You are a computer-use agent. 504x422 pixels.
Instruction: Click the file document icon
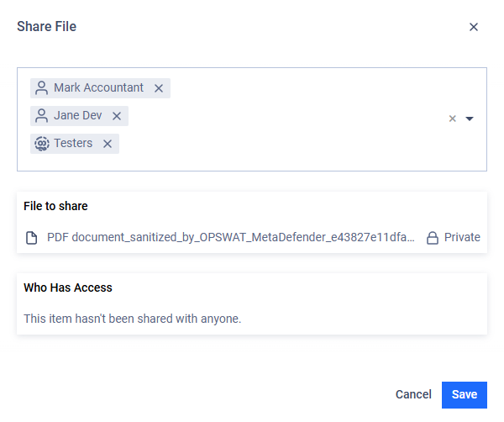coord(32,238)
